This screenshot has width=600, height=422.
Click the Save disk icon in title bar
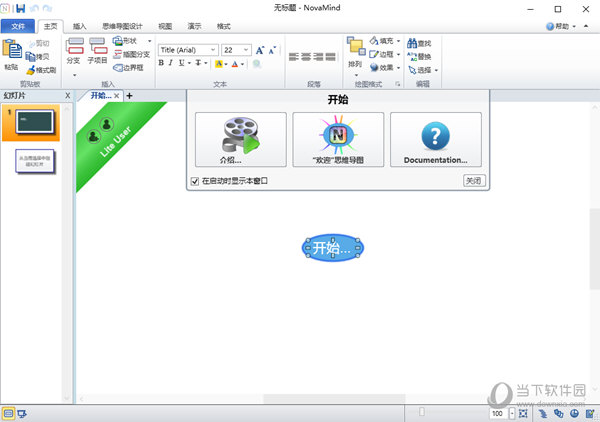coord(20,8)
